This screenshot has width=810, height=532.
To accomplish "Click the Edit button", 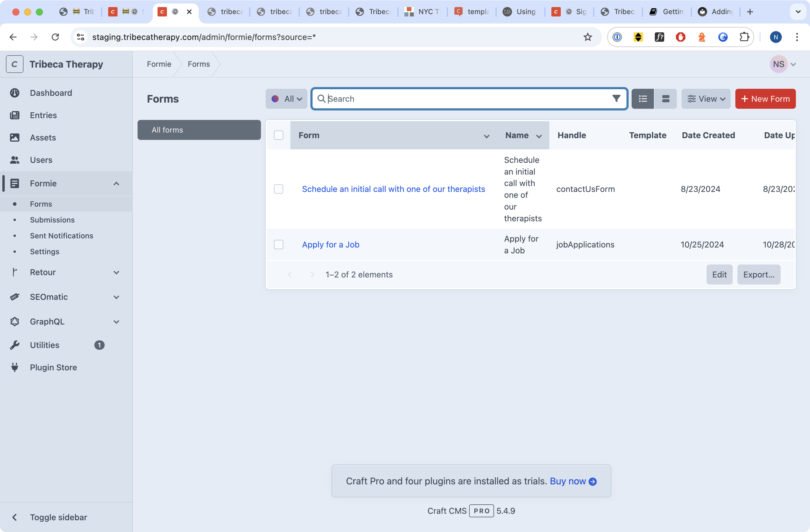I will point(719,274).
